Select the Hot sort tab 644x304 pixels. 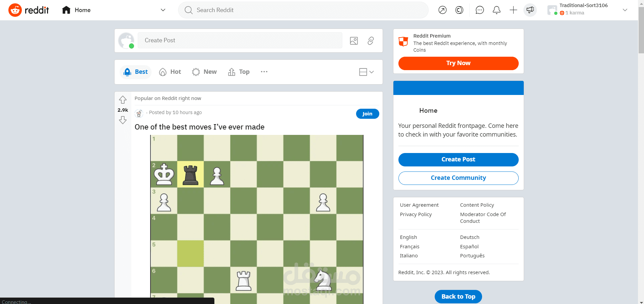(170, 72)
